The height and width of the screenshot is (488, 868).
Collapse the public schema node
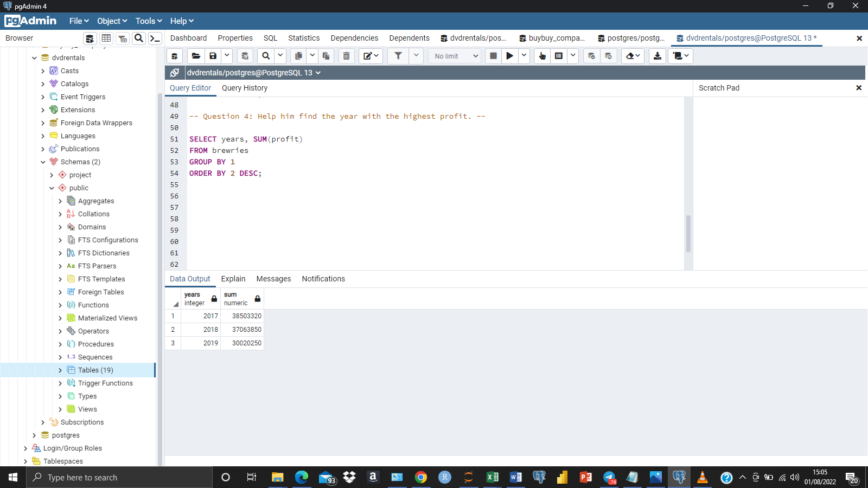click(x=52, y=188)
